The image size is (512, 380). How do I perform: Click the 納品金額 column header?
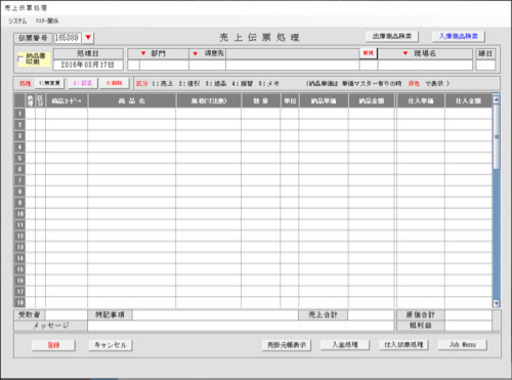372,101
